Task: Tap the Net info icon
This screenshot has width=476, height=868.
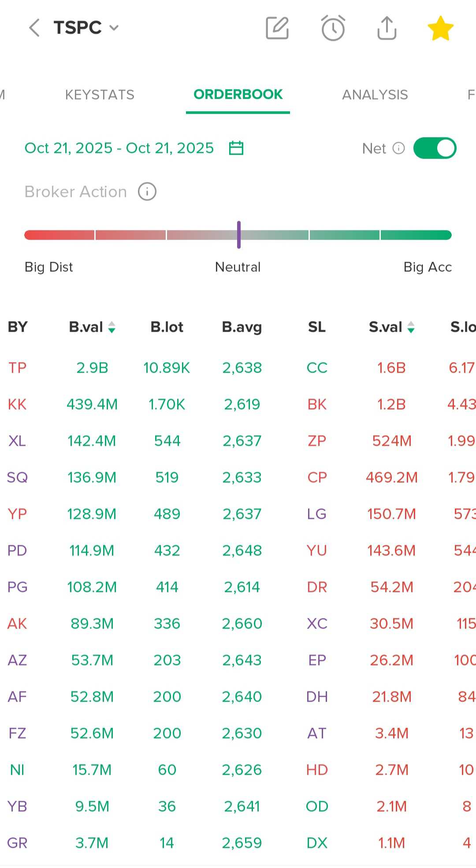Action: point(398,148)
